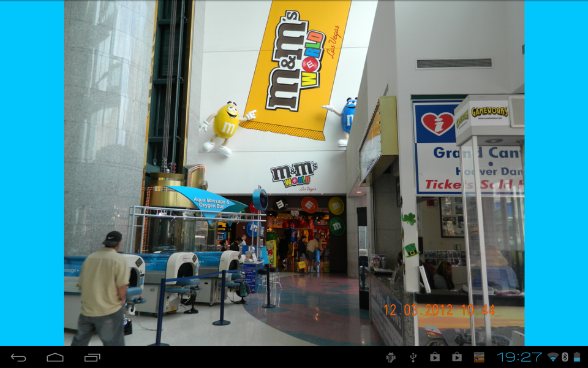Tap the Bluetooth status icon
The height and width of the screenshot is (368, 588).
[x=565, y=357]
